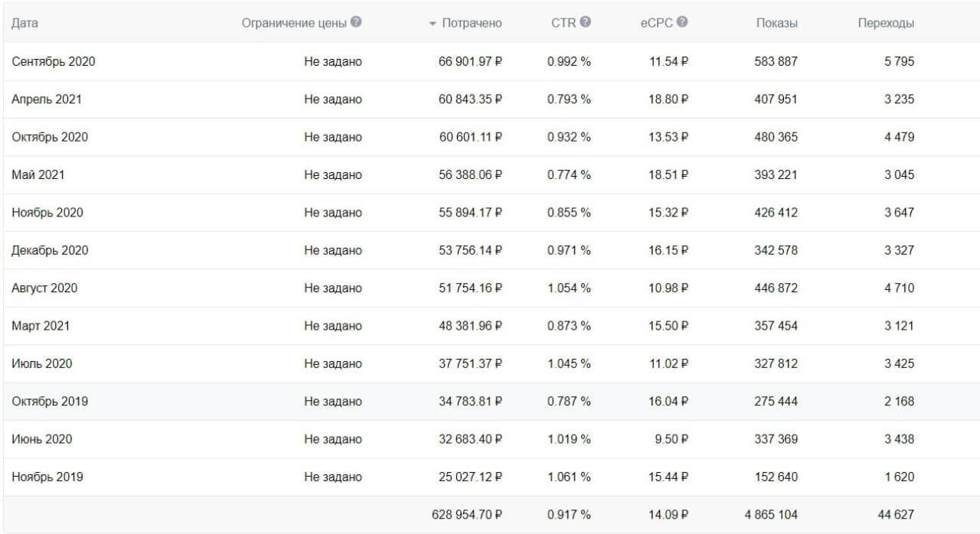Screen dimensions: 980x534
Task: Select the Май 2021 date
Action: point(38,174)
